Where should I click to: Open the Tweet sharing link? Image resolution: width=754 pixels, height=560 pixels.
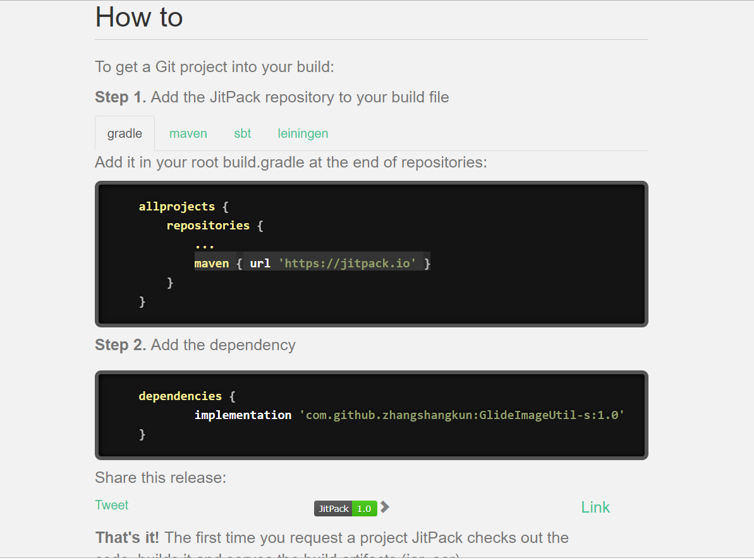point(111,505)
